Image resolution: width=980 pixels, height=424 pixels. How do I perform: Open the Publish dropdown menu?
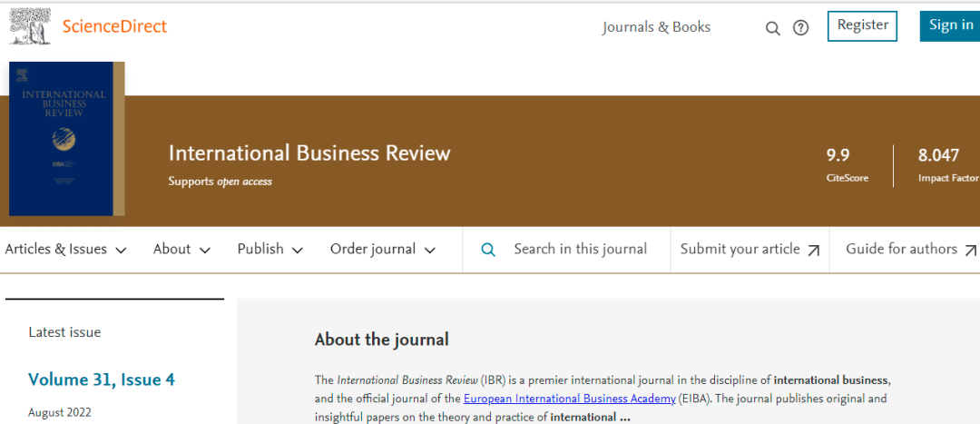coord(269,250)
